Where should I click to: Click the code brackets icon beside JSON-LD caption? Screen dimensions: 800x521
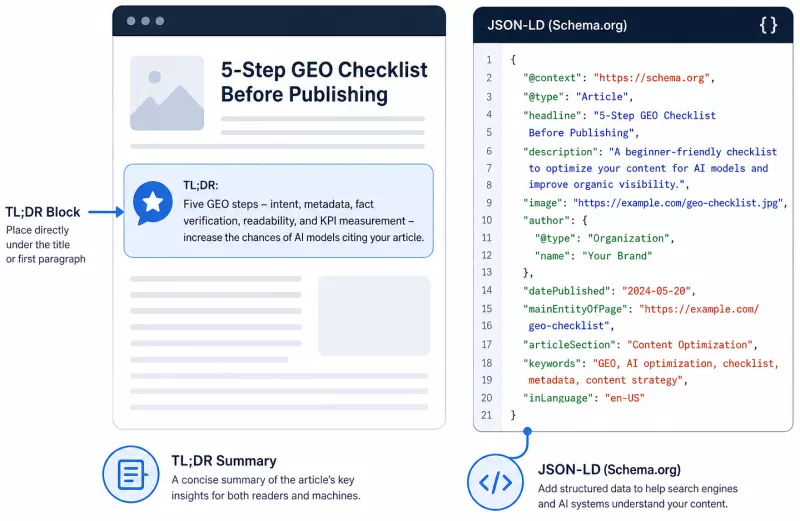point(495,482)
